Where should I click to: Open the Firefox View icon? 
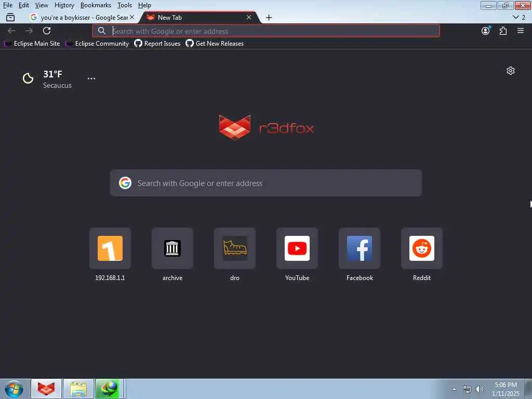pyautogui.click(x=10, y=17)
